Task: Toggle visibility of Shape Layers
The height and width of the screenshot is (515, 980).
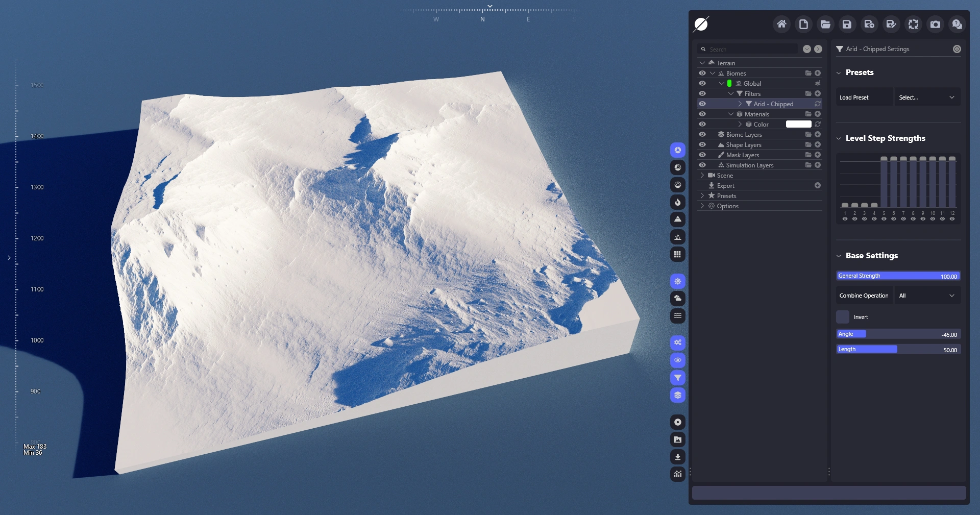Action: point(702,144)
